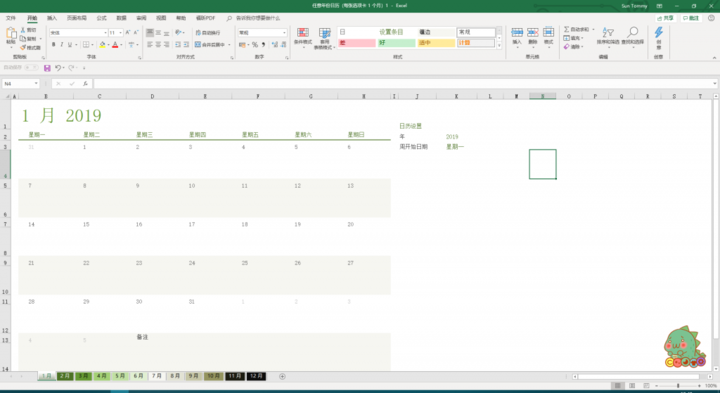Click the Paste clipboard icon
This screenshot has width=720, height=393.
11,34
